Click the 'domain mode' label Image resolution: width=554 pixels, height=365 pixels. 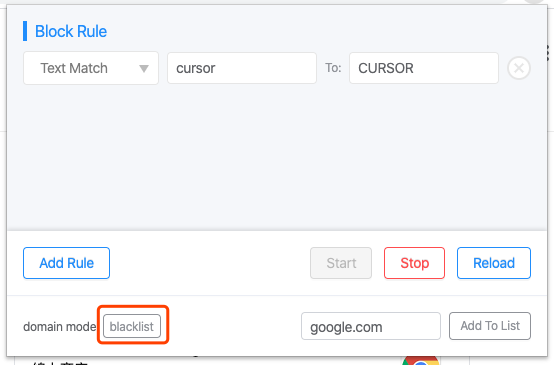(59, 327)
